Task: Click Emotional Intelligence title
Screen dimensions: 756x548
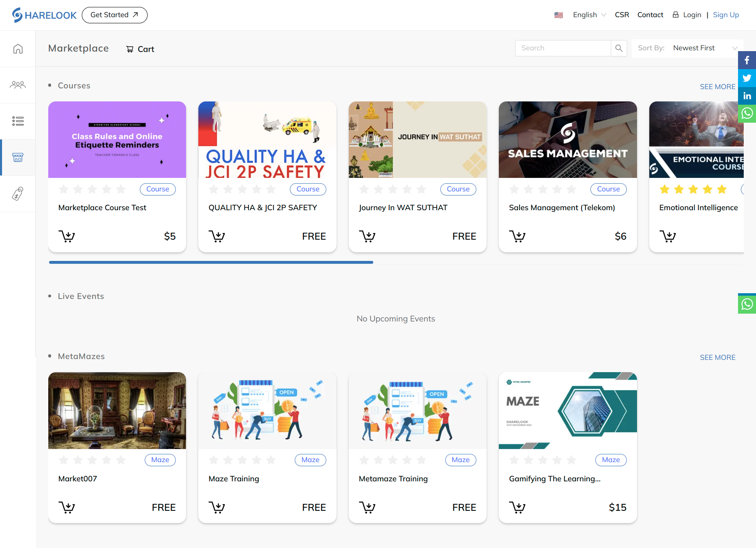Action: pyautogui.click(x=698, y=208)
